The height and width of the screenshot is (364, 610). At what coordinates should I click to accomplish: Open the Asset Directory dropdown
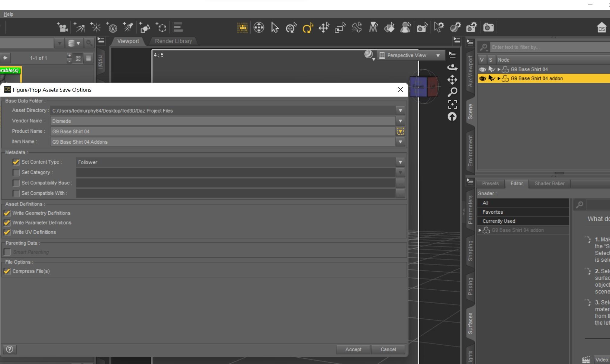pyautogui.click(x=400, y=110)
